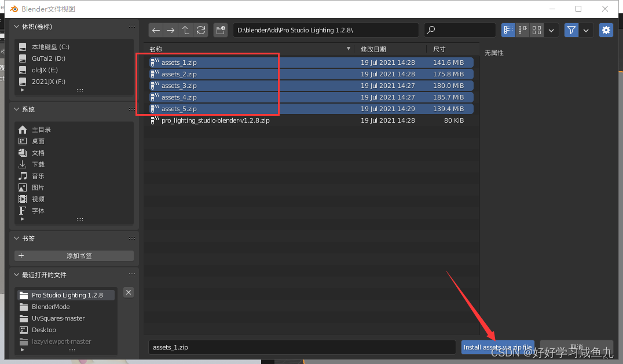The height and width of the screenshot is (364, 623).
Task: Go forward to next folder
Action: click(x=171, y=30)
